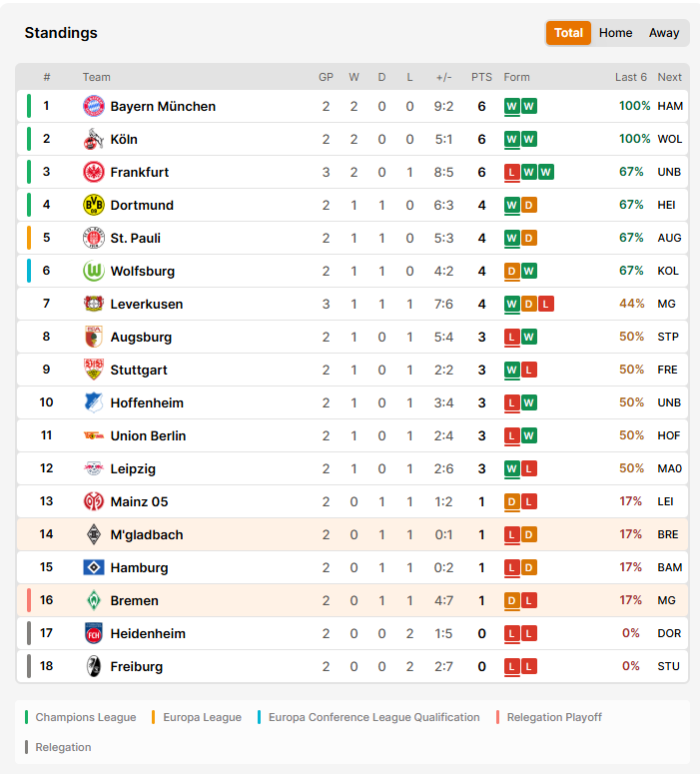700x774 pixels.
Task: Open the Leverkusen team link
Action: tap(147, 304)
